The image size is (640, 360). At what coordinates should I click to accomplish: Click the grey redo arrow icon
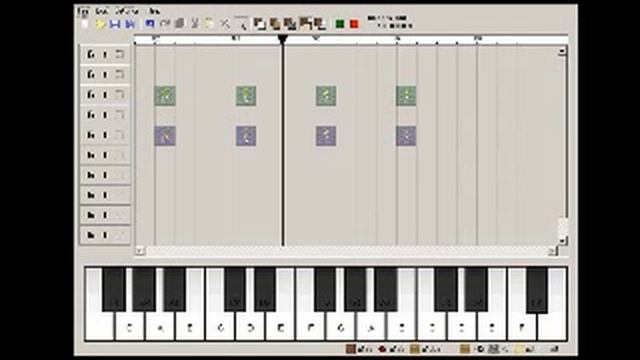(164, 24)
